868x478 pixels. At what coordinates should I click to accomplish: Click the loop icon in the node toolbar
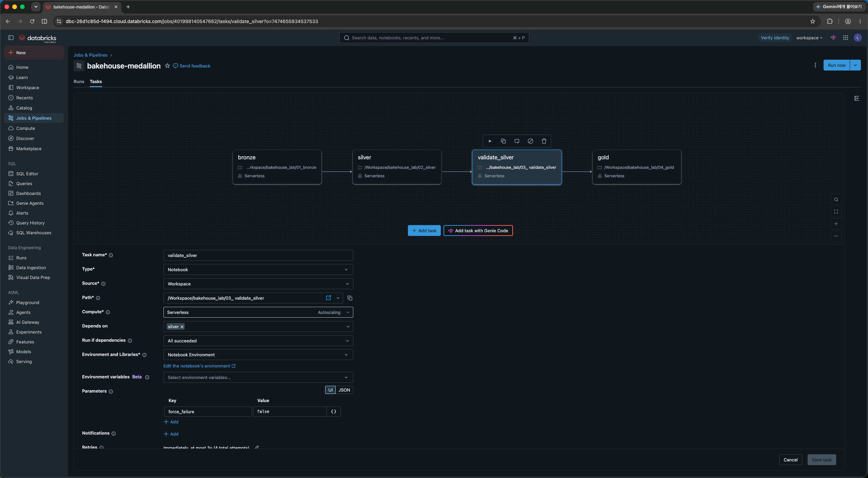tap(517, 141)
